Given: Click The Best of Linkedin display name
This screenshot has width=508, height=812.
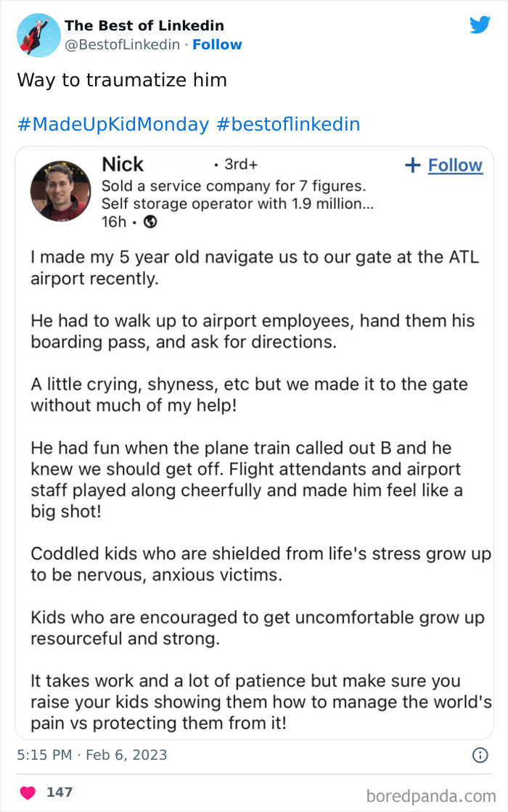Looking at the screenshot, I should coord(144,25).
